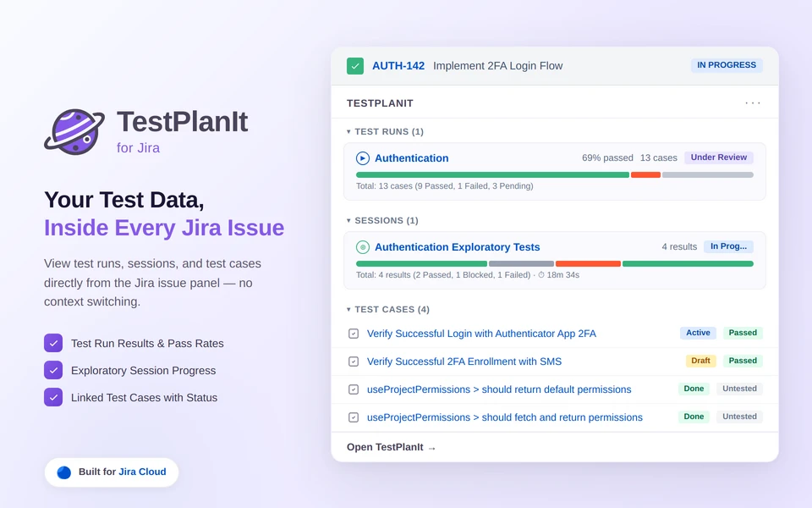Screen dimensions: 812x508
Task: Click the test case icon beside 2FA Enrollment with SMS
Action: [354, 362]
